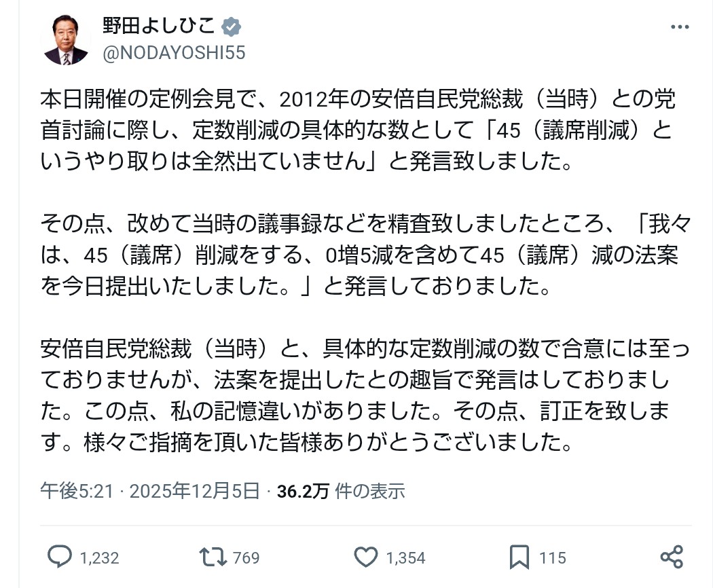Click the 115 bookmarks count

553,558
